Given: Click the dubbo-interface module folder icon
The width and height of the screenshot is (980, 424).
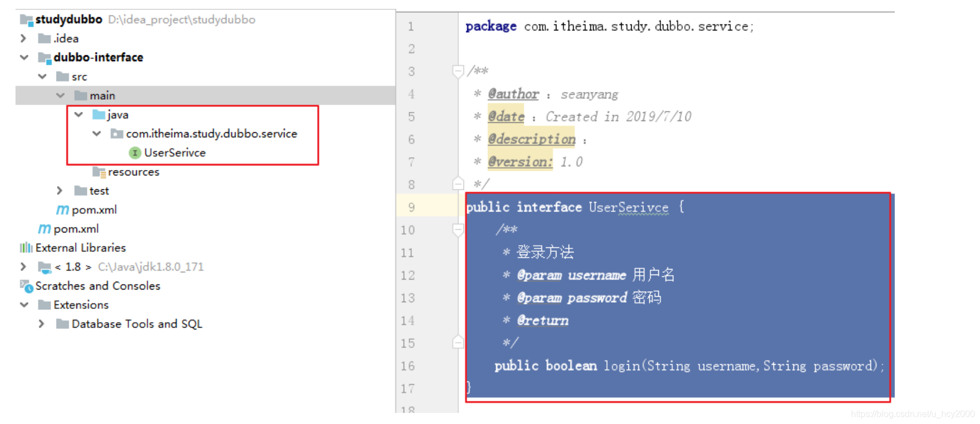Looking at the screenshot, I should click(44, 58).
